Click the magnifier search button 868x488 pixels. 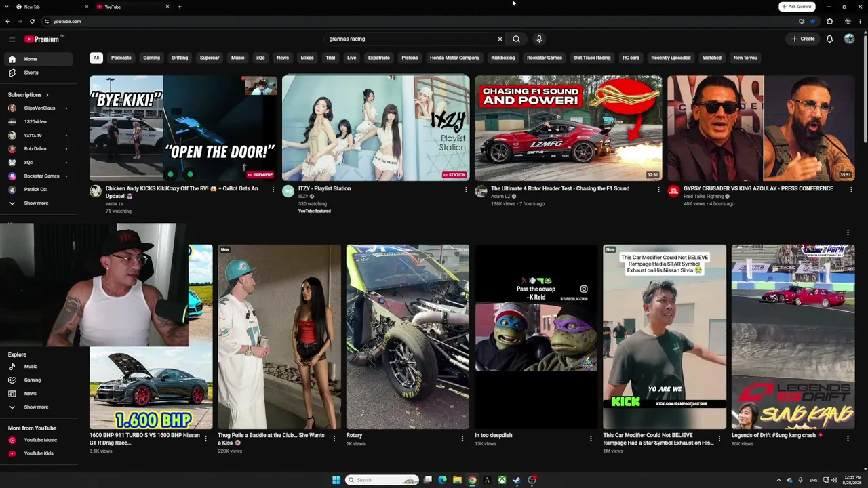coord(516,39)
